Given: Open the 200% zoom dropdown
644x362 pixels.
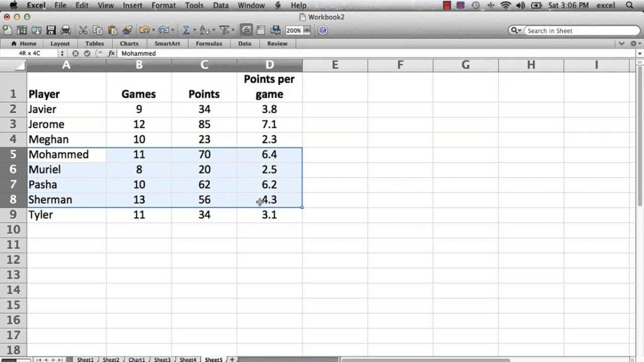Looking at the screenshot, I should click(308, 31).
